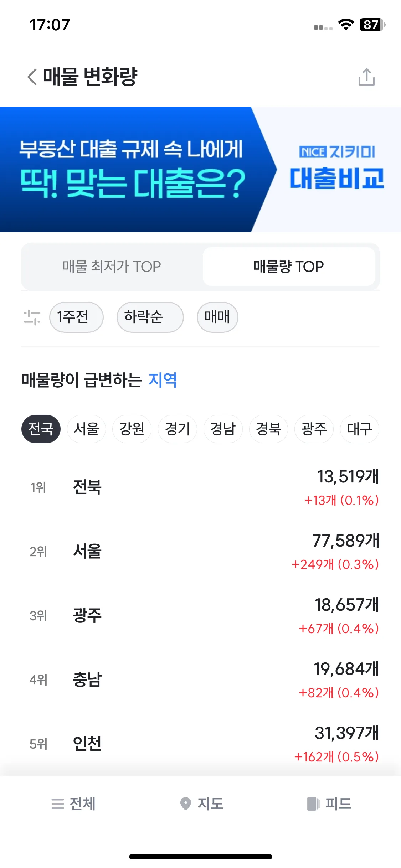This screenshot has width=401, height=868.
Task: Tap the Wi-Fi status icon
Action: coord(346,25)
